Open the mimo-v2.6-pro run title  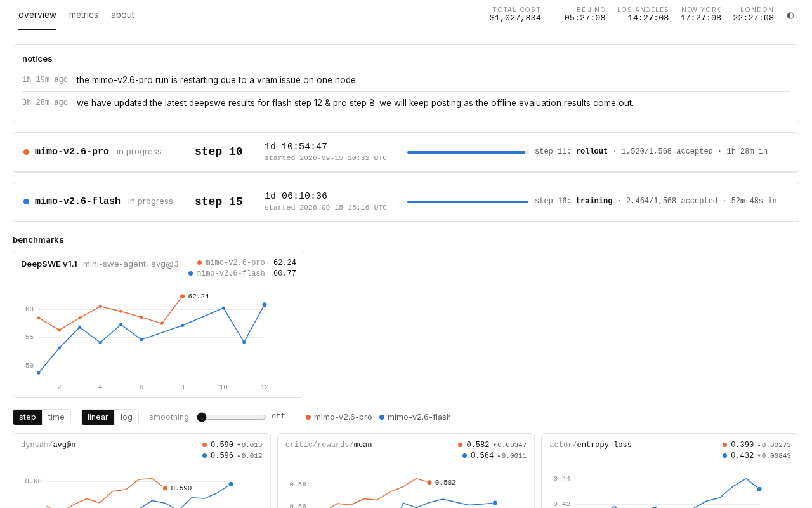click(x=72, y=152)
